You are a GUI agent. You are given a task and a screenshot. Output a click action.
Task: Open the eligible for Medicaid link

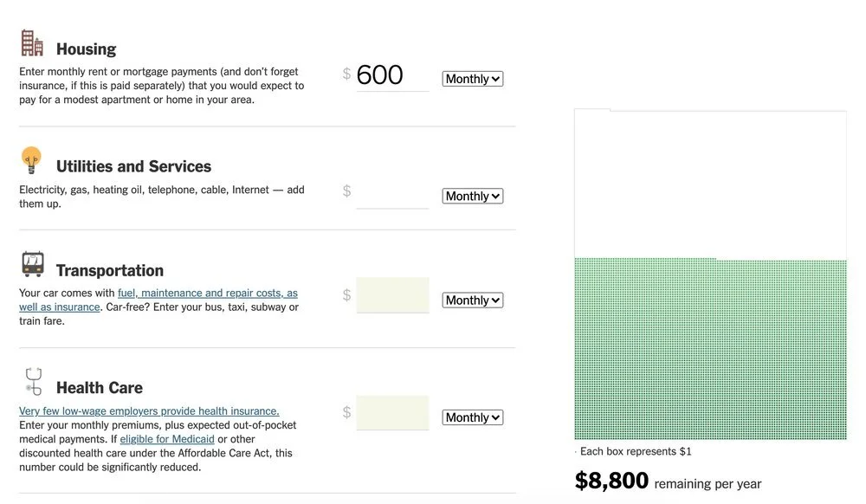(x=167, y=439)
